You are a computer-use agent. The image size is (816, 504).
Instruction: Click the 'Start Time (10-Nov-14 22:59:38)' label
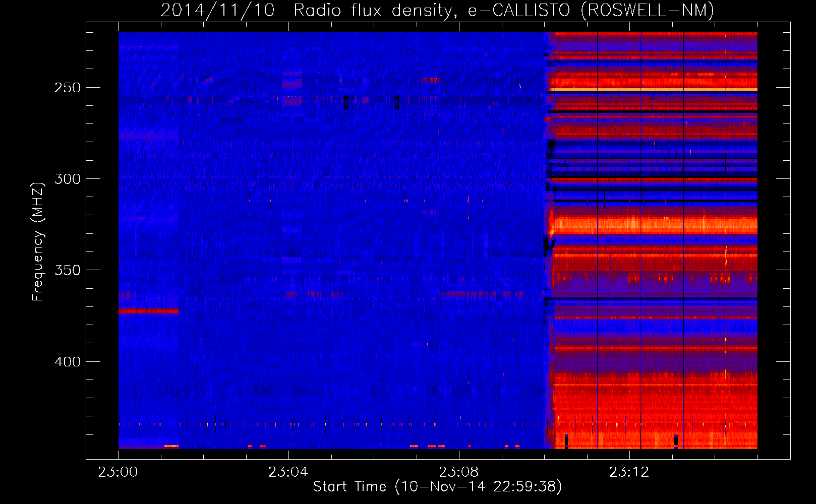(x=437, y=487)
